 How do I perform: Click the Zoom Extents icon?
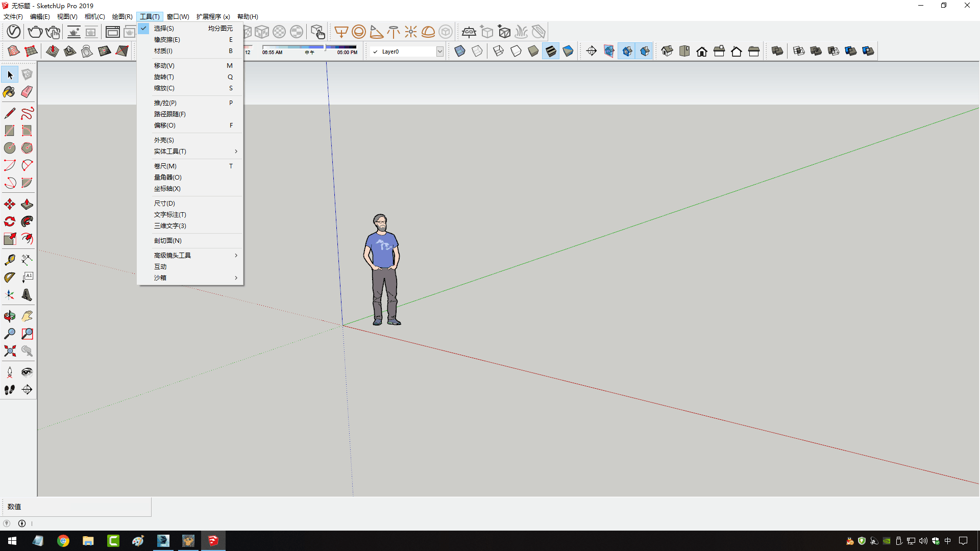pos(9,351)
